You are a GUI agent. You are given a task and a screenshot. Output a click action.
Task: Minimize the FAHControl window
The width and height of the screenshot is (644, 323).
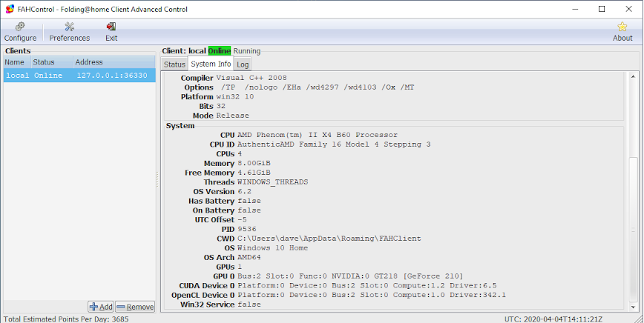tap(574, 9)
